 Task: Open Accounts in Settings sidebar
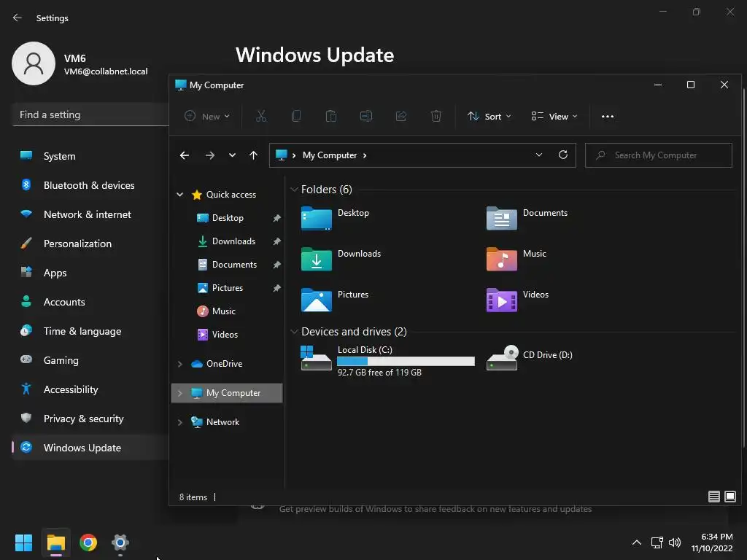[90, 302]
